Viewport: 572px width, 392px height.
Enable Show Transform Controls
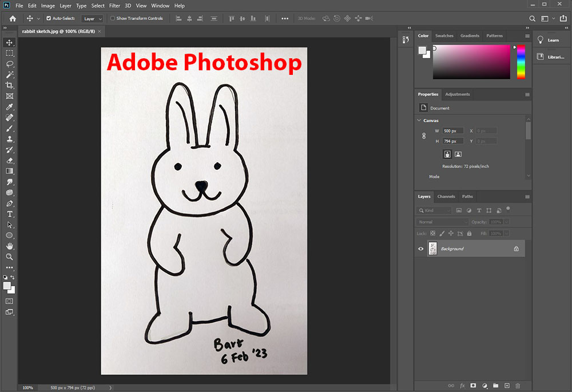(113, 18)
